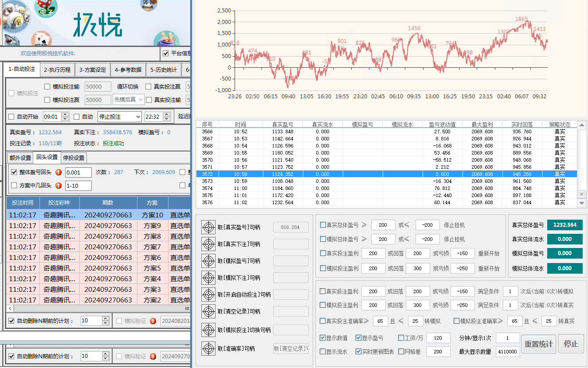
Task: Click 策略状态 column header
Action: pyautogui.click(x=560, y=124)
